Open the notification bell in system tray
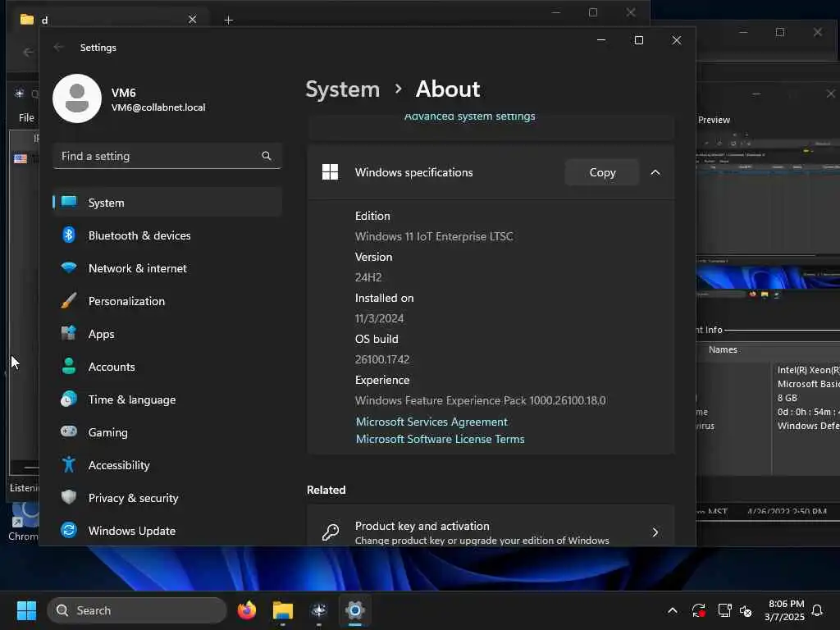The image size is (840, 630). 817,610
